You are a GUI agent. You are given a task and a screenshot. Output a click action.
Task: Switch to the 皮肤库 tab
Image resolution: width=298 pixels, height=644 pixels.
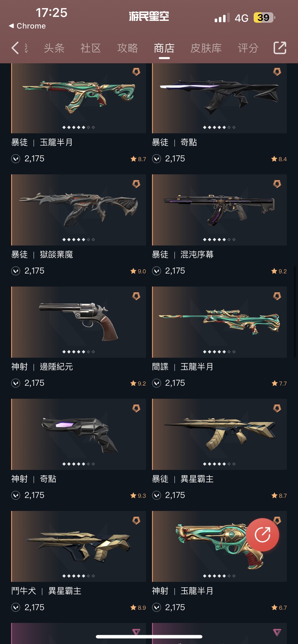pyautogui.click(x=206, y=48)
